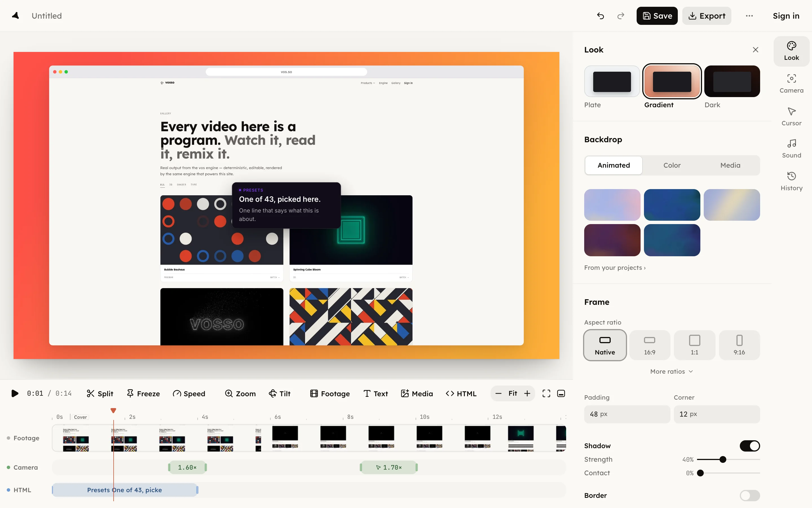
Task: Close the Look panel
Action: point(756,50)
